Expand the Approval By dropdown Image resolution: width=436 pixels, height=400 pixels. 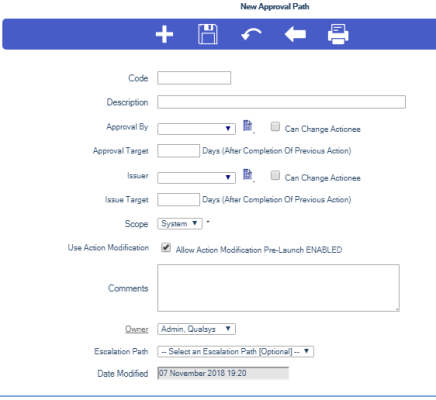pos(196,129)
